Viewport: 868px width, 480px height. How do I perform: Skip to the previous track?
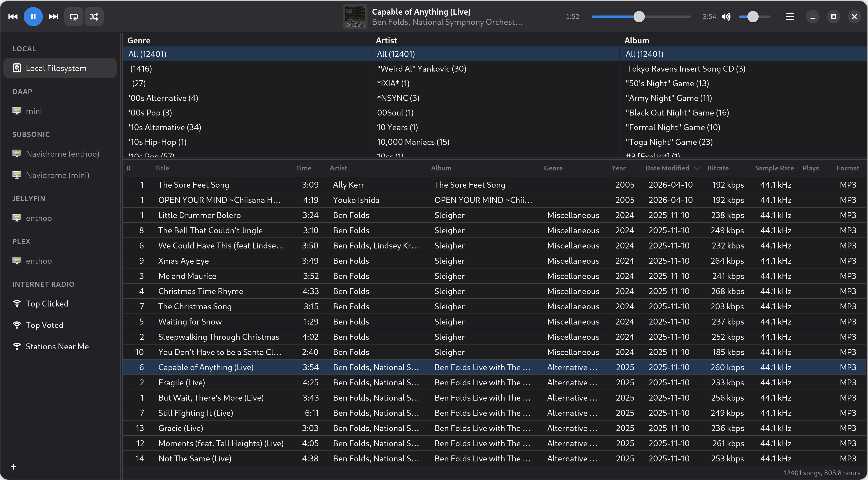[x=13, y=17]
